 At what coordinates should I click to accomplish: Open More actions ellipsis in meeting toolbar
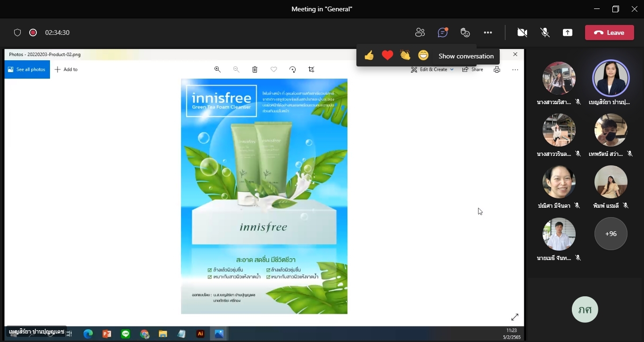coord(488,33)
